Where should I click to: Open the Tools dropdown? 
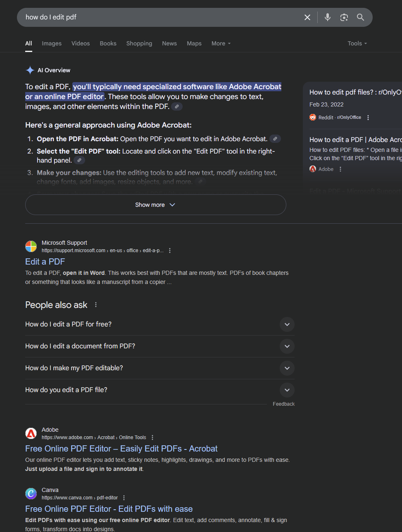click(357, 43)
